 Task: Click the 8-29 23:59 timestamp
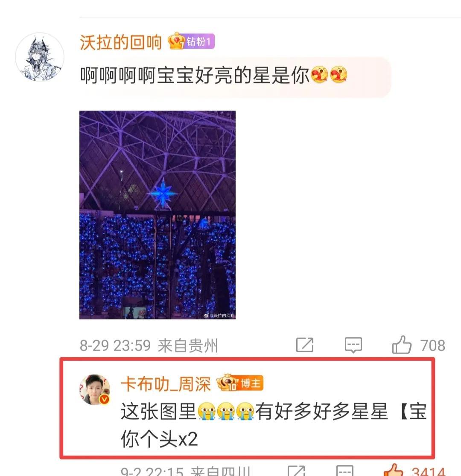coord(115,345)
